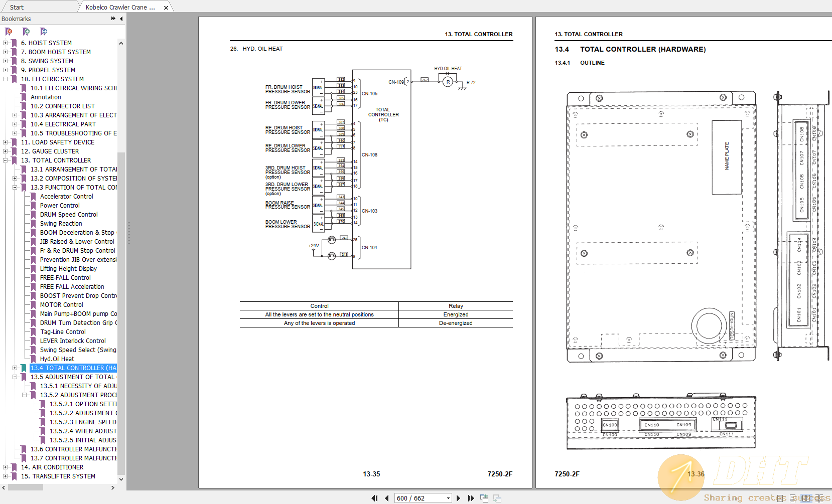
Task: Expand the 15. TRANSLIFTER SYSTEM node
Action: tap(5, 476)
